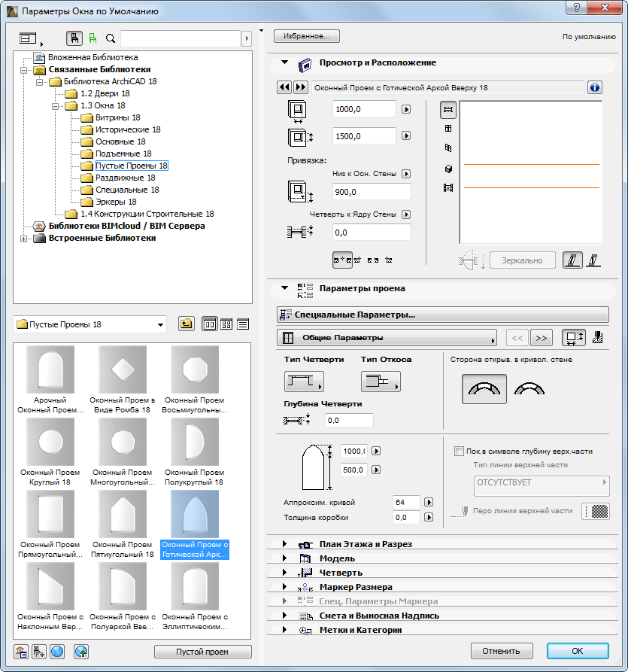The image size is (628, 672).
Task: Select the folder view library icon
Action: coord(74,38)
